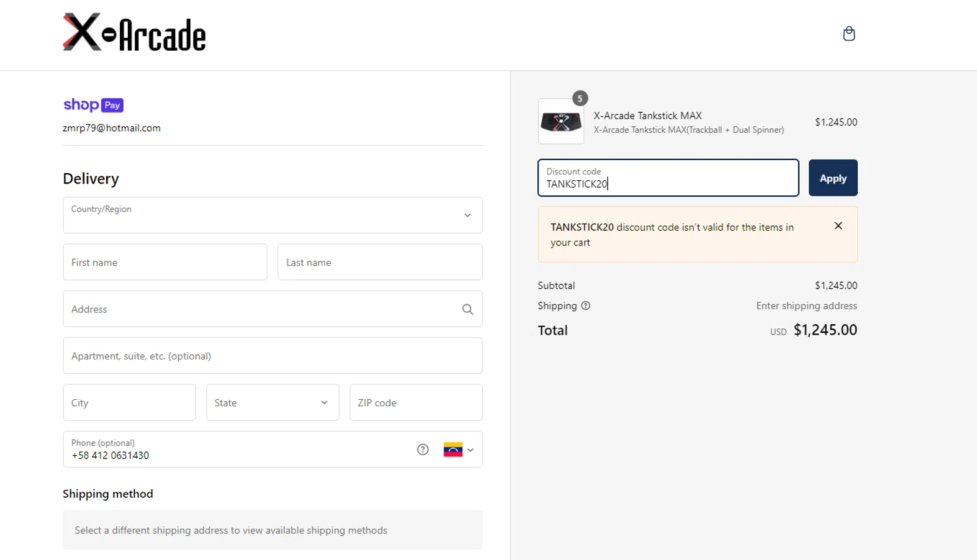Focus the First name field
Image resolution: width=977 pixels, height=560 pixels.
click(165, 262)
